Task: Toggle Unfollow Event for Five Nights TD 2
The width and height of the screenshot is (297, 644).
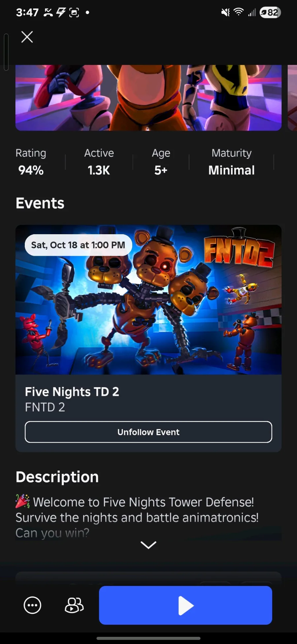Action: tap(148, 432)
